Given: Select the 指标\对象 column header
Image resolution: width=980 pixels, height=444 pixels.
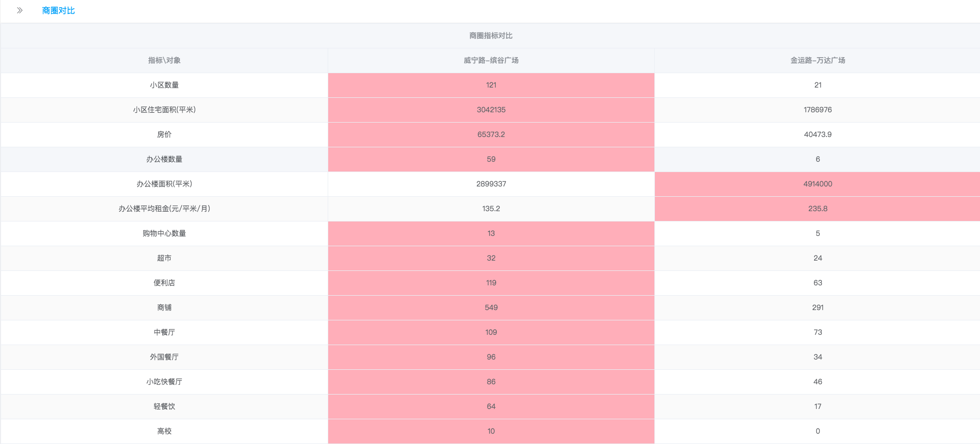Looking at the screenshot, I should click(x=164, y=60).
